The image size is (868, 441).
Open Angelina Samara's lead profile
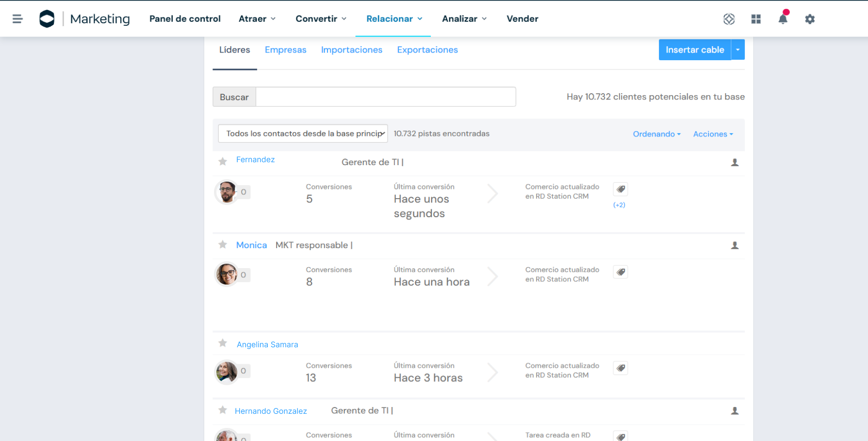point(267,344)
